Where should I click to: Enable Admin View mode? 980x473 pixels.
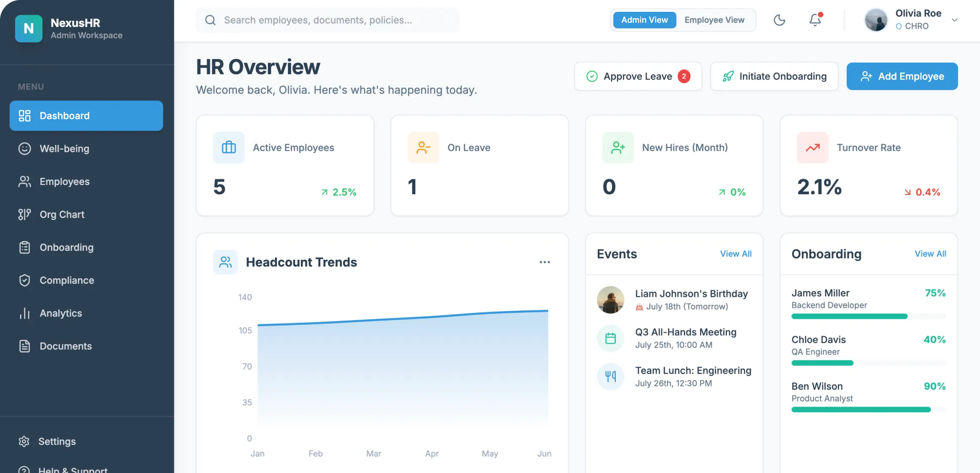644,19
